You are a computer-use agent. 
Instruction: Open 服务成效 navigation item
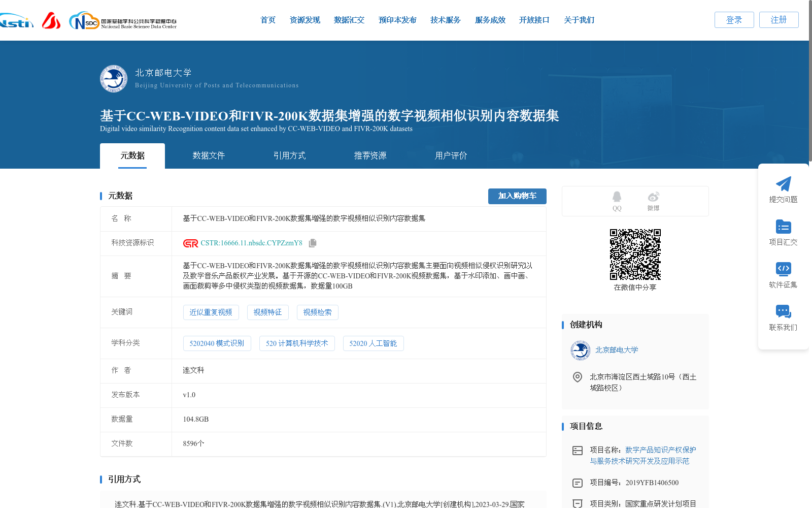[x=490, y=20]
